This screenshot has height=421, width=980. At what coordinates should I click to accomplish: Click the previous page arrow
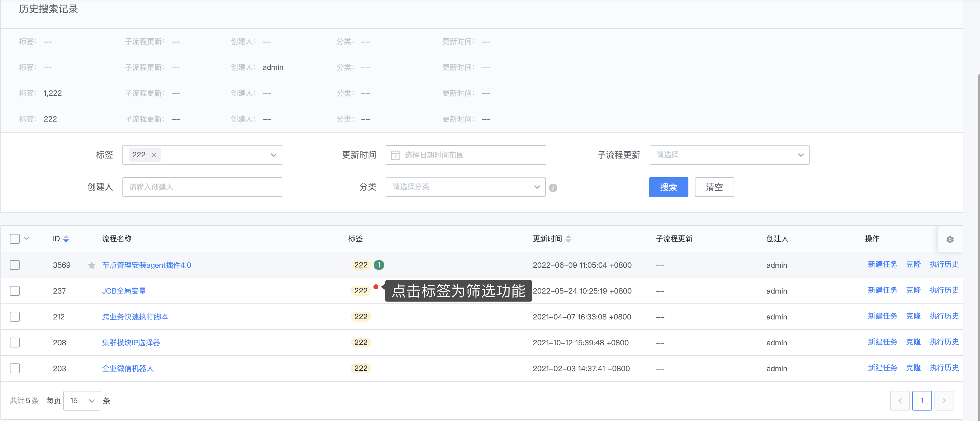coord(900,400)
